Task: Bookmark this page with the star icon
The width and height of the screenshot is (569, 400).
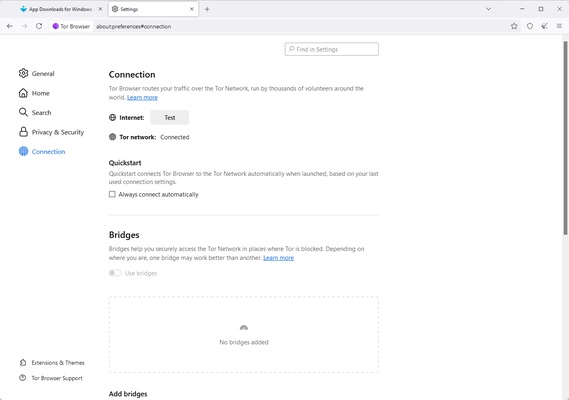Action: [x=514, y=26]
